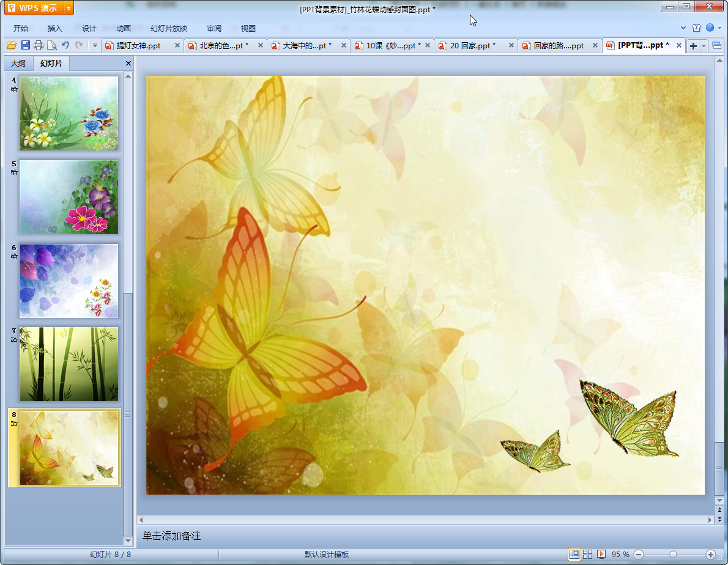The image size is (728, 565).
Task: Close the 20 回家.ppt document tab
Action: (511, 45)
